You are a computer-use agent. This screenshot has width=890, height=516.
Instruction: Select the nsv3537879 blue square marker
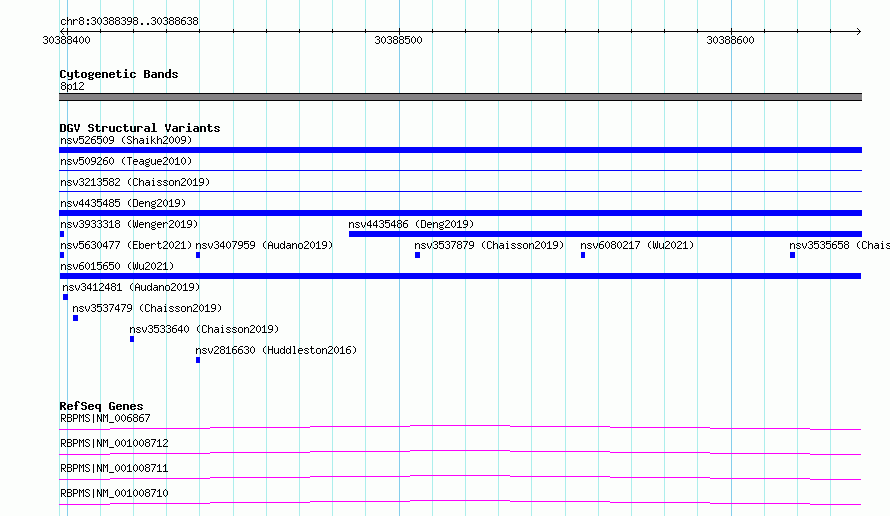pyautogui.click(x=417, y=255)
